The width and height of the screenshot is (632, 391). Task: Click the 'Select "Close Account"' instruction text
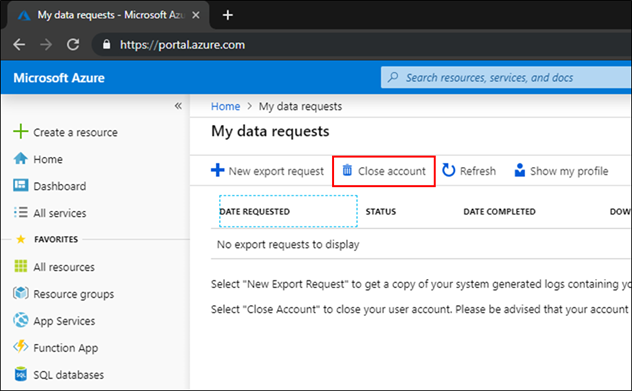pos(420,309)
